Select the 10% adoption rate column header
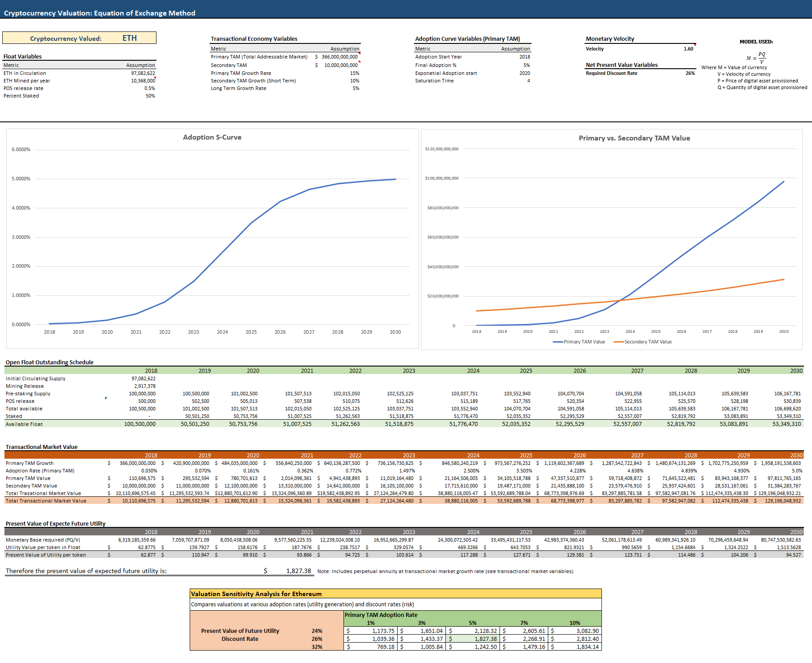This screenshot has height=663, width=812. (x=575, y=623)
